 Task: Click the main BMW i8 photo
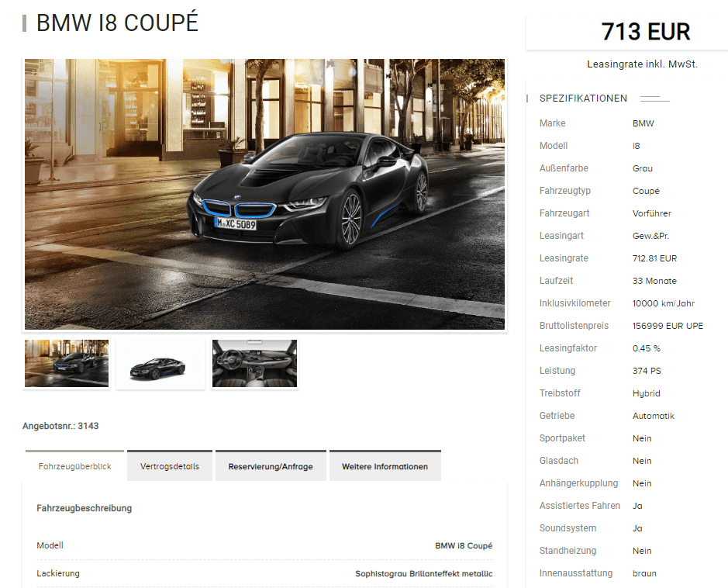pos(264,194)
